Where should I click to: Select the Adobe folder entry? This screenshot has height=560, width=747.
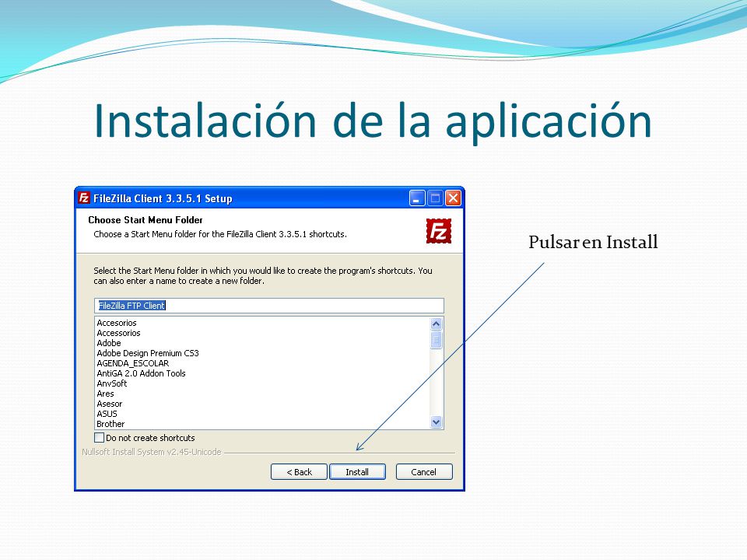click(x=109, y=343)
